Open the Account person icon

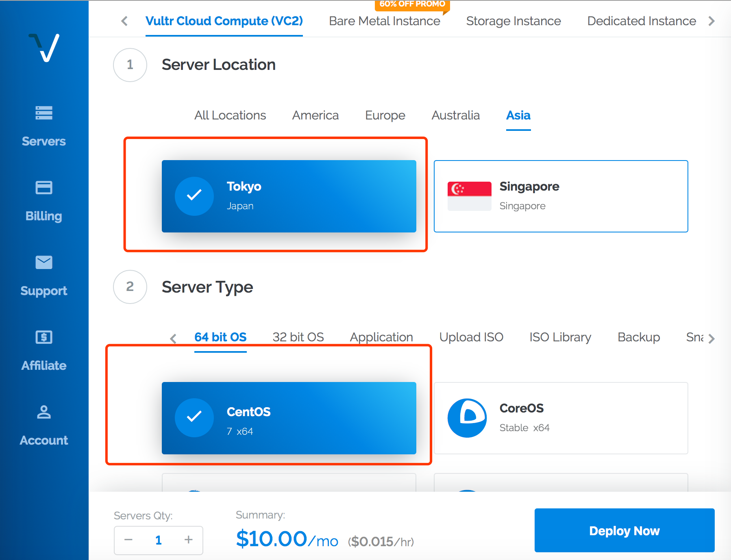(44, 412)
